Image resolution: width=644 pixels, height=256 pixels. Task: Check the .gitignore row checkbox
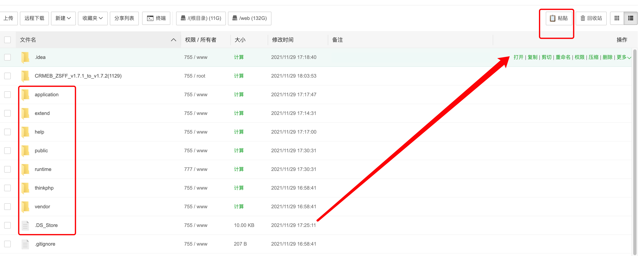coord(7,244)
